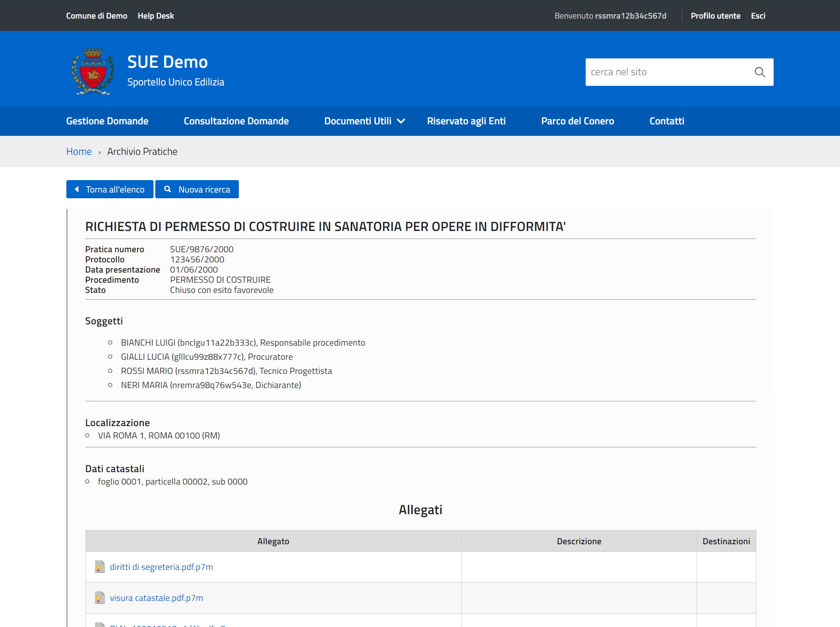Open the Contatti page
The width and height of the screenshot is (840, 627).
(x=667, y=121)
